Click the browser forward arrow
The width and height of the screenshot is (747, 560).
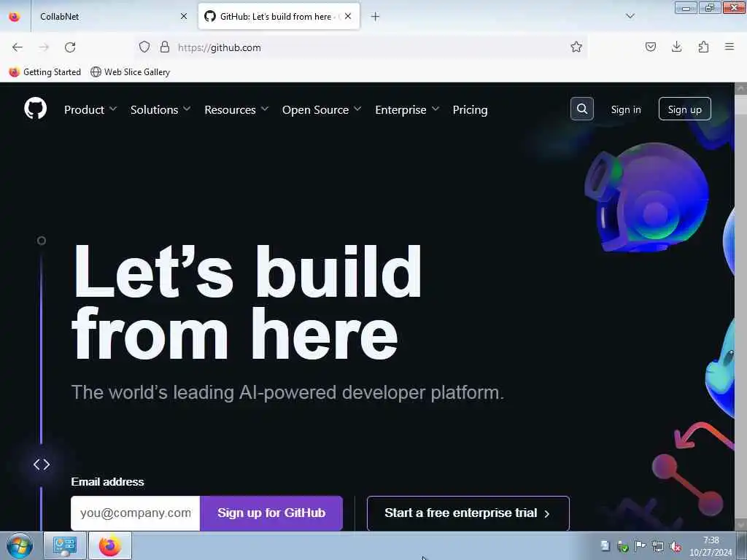[x=44, y=47]
